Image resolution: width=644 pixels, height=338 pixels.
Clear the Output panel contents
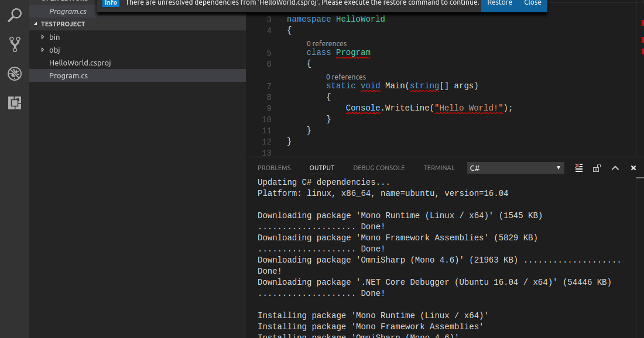click(578, 168)
